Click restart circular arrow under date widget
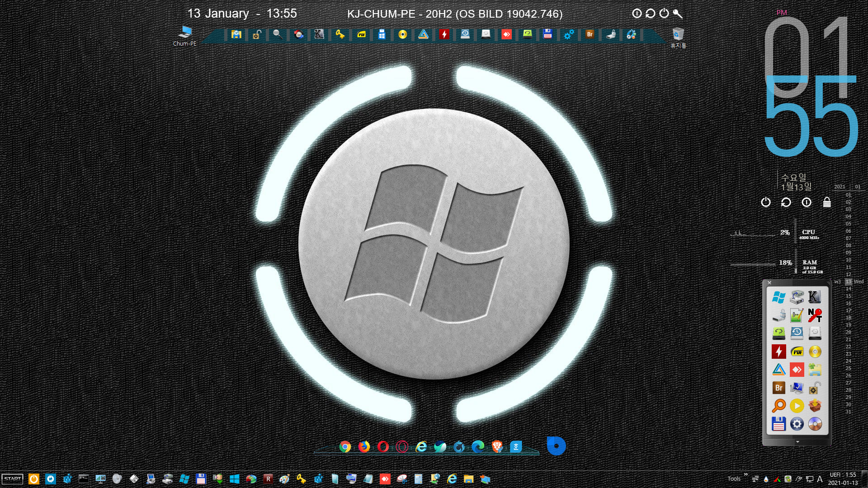Image resolution: width=868 pixels, height=488 pixels. [x=786, y=202]
